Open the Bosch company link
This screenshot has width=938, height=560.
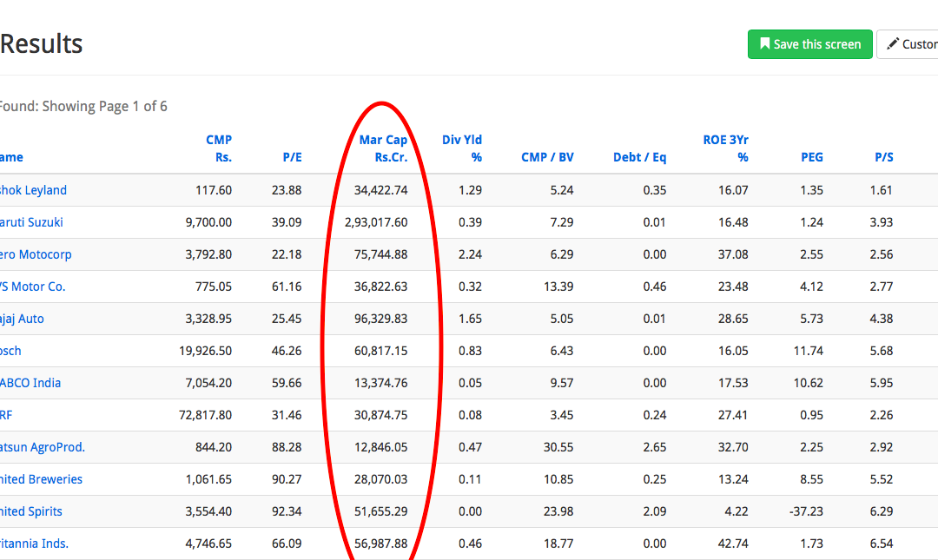pos(10,352)
